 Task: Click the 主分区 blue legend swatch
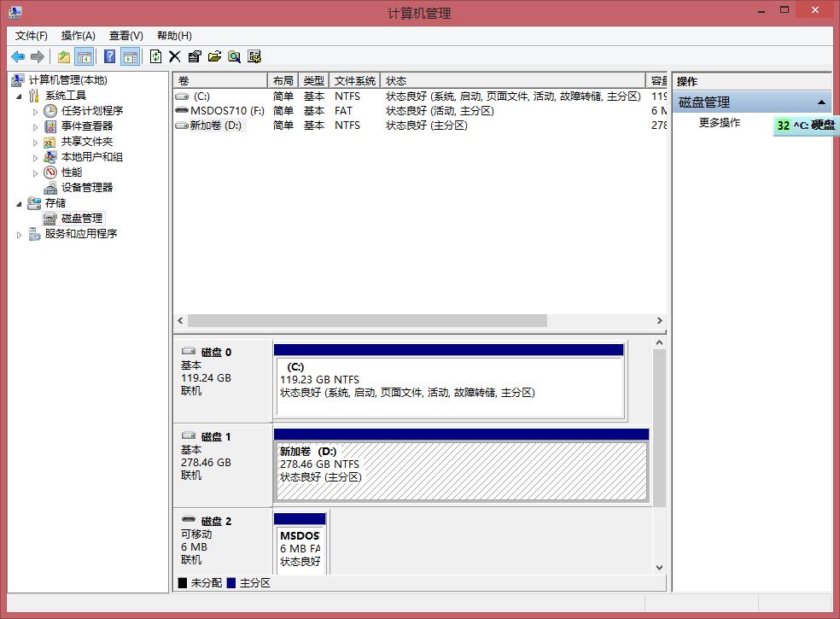(230, 583)
